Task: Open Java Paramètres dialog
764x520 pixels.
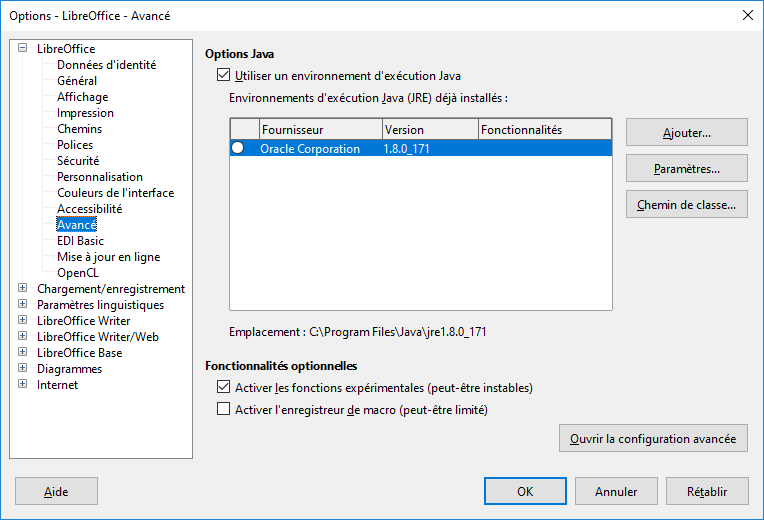Action: tap(686, 169)
